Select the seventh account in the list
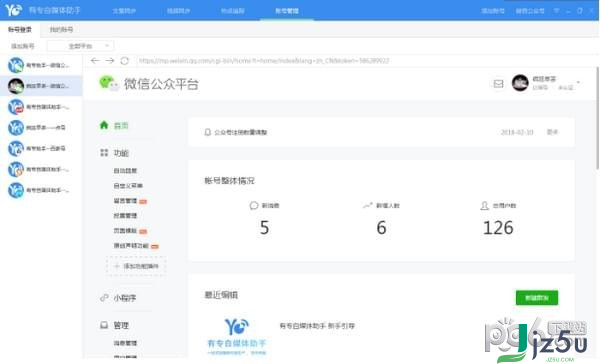600x364 pixels. click(41, 190)
